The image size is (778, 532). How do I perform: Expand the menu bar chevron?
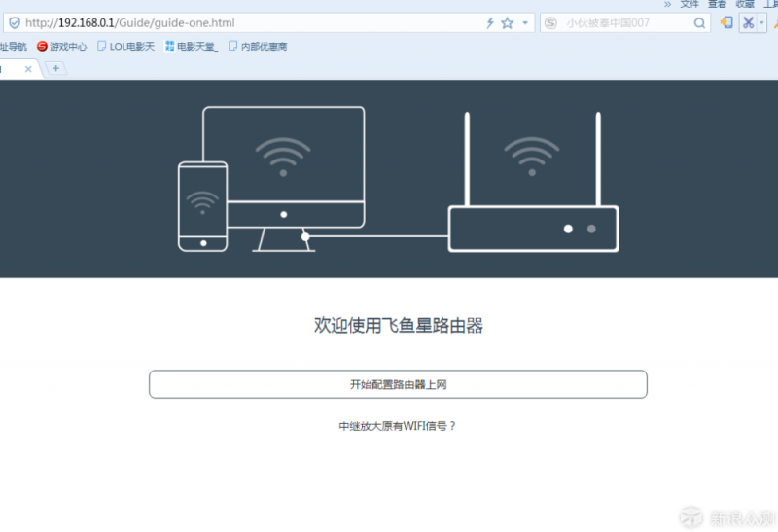click(x=667, y=4)
